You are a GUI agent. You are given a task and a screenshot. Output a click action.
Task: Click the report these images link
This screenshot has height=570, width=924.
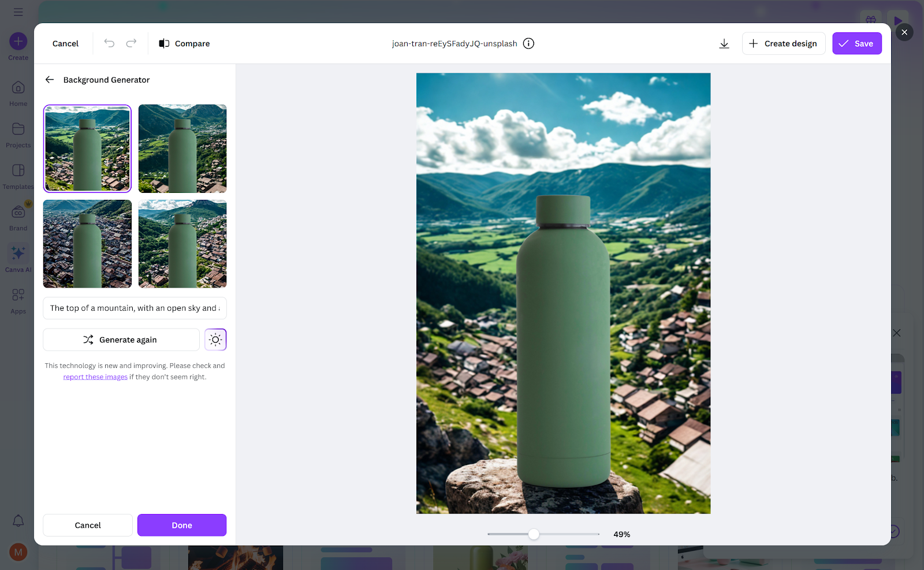click(95, 377)
